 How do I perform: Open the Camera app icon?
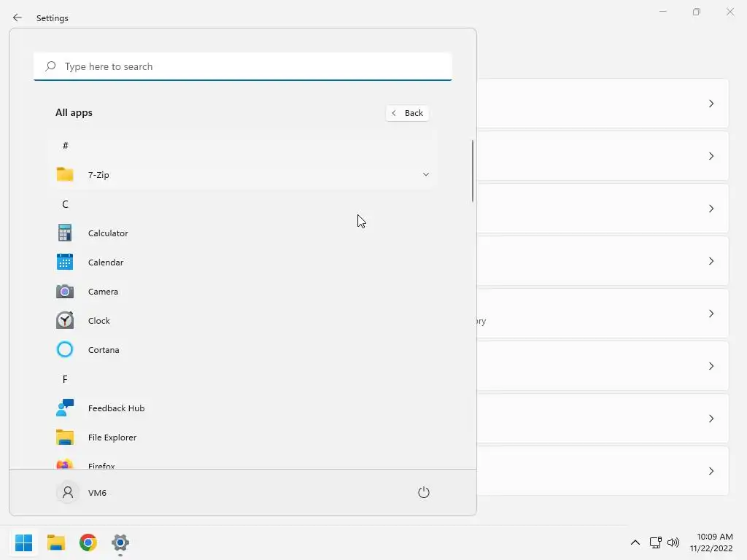click(65, 291)
